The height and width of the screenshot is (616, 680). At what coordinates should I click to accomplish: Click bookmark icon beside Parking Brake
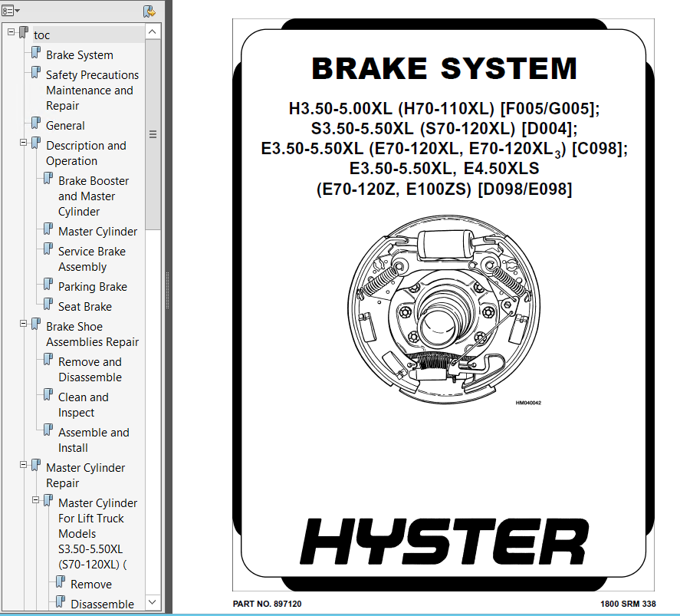pos(48,284)
